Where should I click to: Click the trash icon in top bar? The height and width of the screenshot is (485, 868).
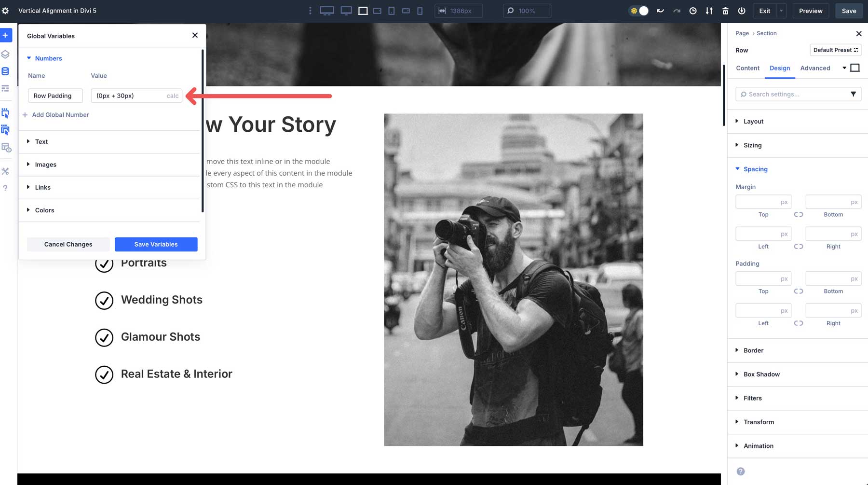click(725, 11)
